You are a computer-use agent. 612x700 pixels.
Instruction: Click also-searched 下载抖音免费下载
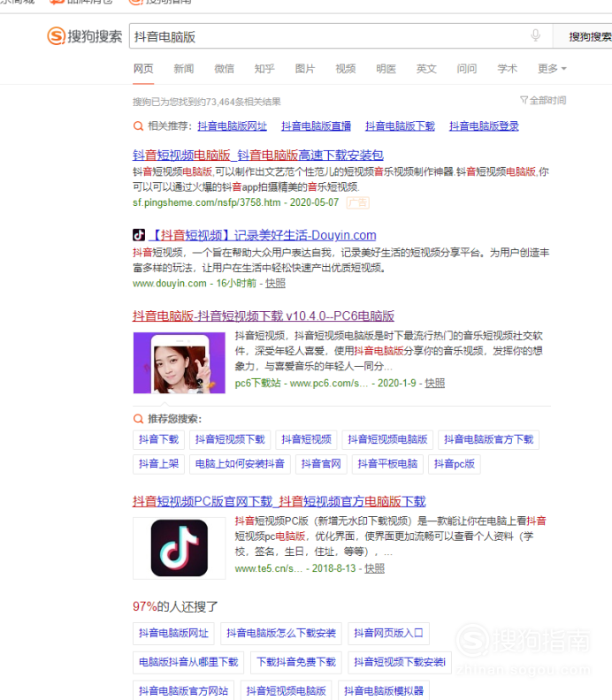tap(296, 663)
